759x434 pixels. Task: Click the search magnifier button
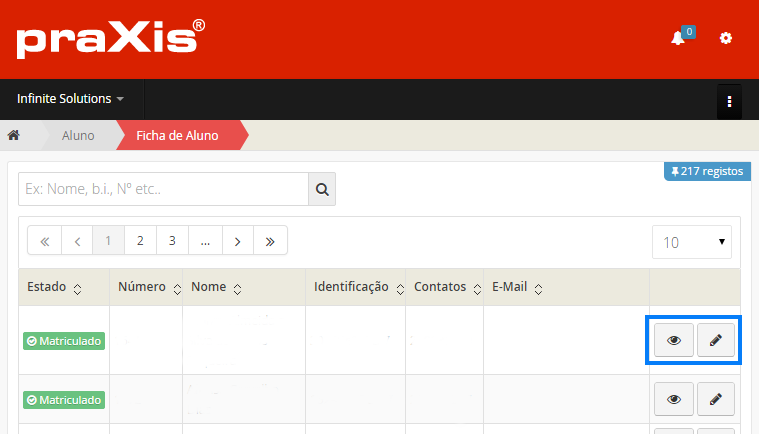coord(322,188)
